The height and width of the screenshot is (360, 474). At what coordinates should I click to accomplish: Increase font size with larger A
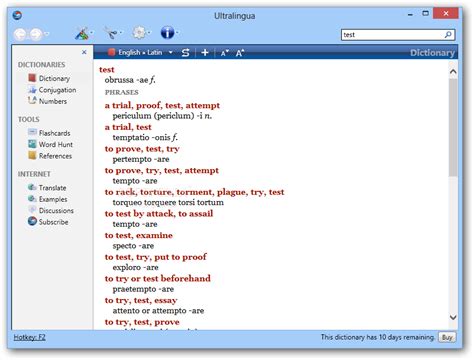click(240, 53)
